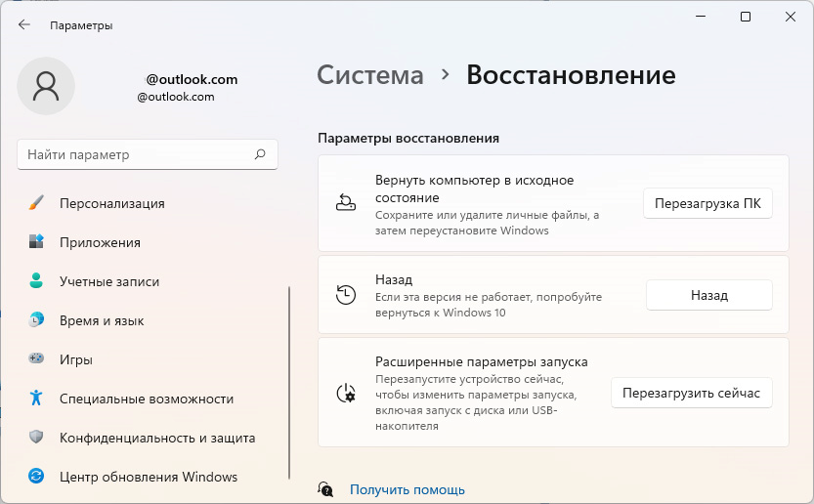Viewport: 814px width, 504px height.
Task: Click the Система breadcrumb link
Action: coord(370,75)
